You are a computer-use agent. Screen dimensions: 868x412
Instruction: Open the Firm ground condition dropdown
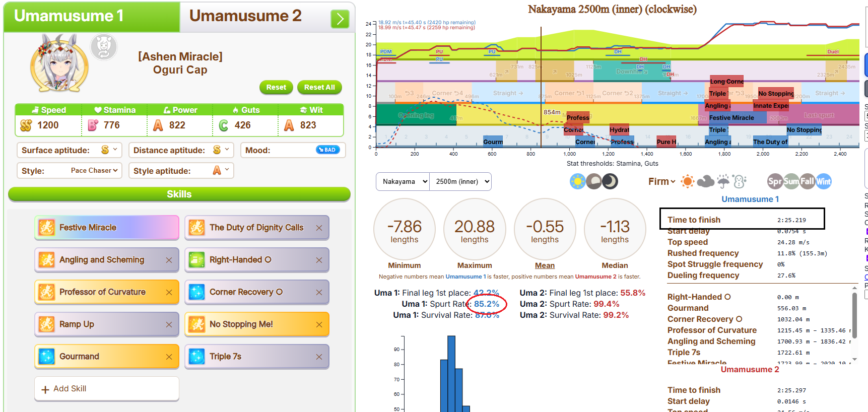click(x=661, y=181)
